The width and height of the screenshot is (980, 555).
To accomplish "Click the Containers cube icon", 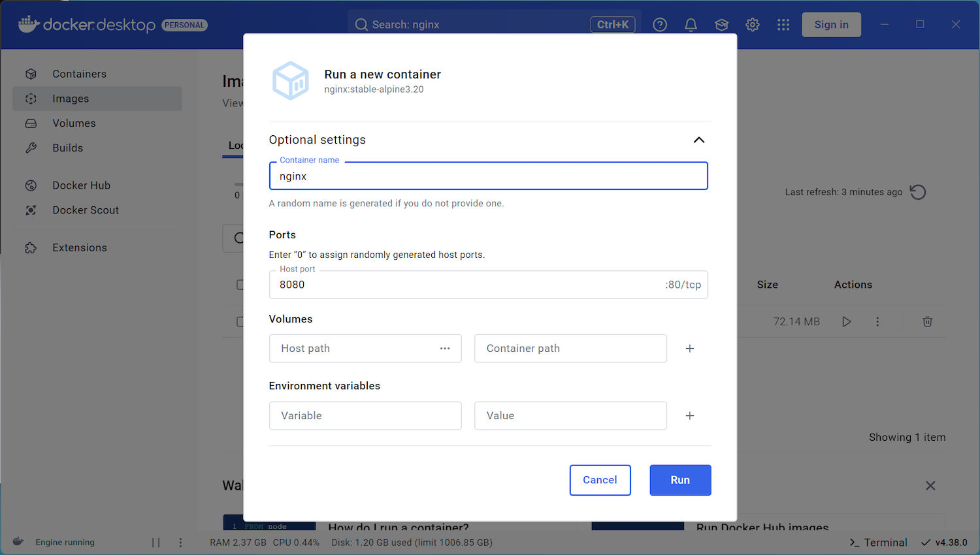I will click(x=31, y=74).
